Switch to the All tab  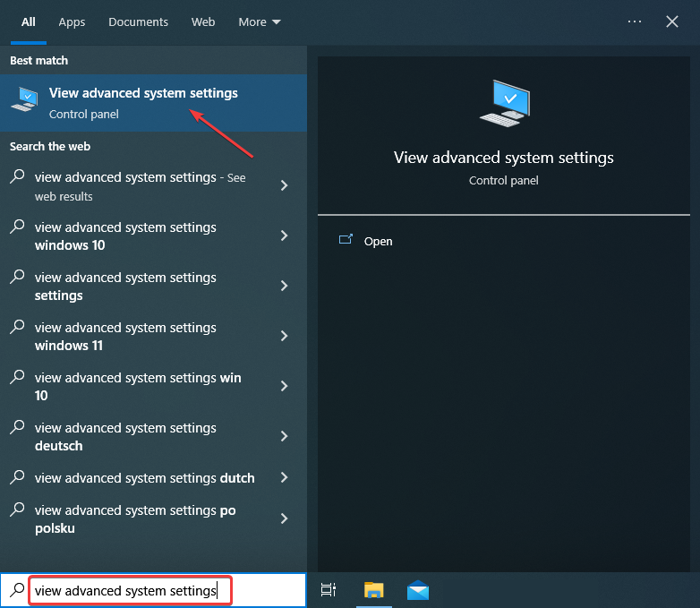29,21
